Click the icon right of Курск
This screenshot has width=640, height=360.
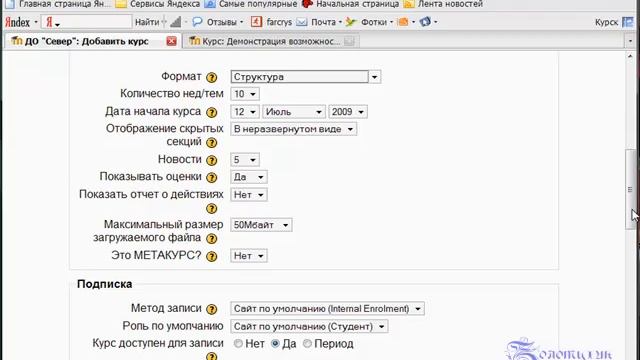coord(627,22)
